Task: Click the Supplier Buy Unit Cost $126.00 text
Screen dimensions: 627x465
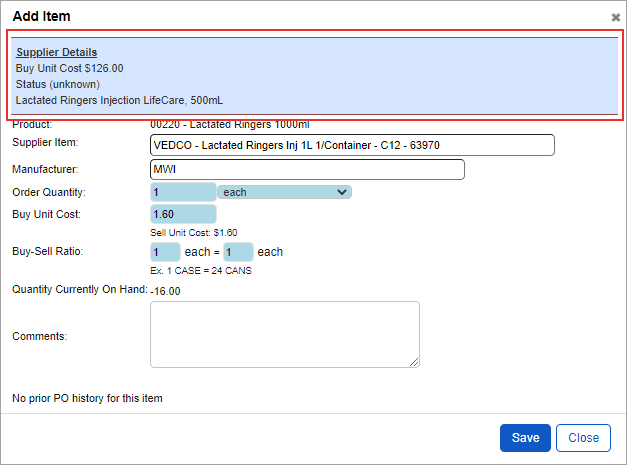Action: (x=70, y=68)
